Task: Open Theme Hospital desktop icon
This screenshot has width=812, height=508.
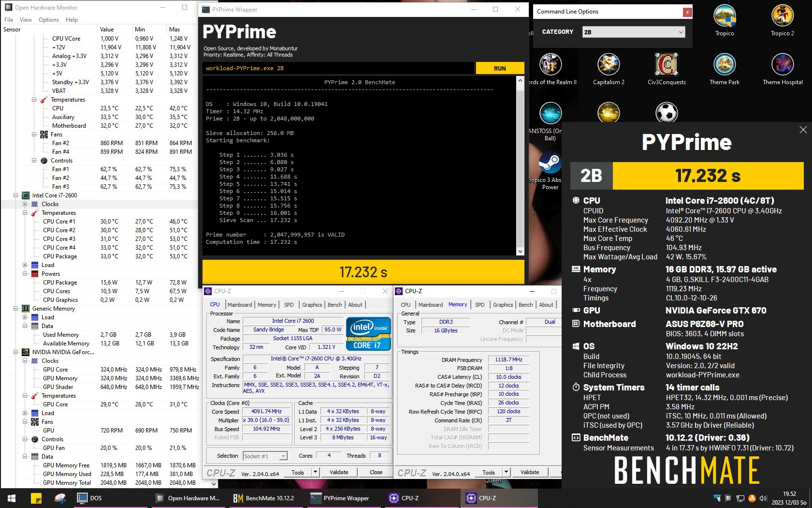Action: click(x=782, y=69)
